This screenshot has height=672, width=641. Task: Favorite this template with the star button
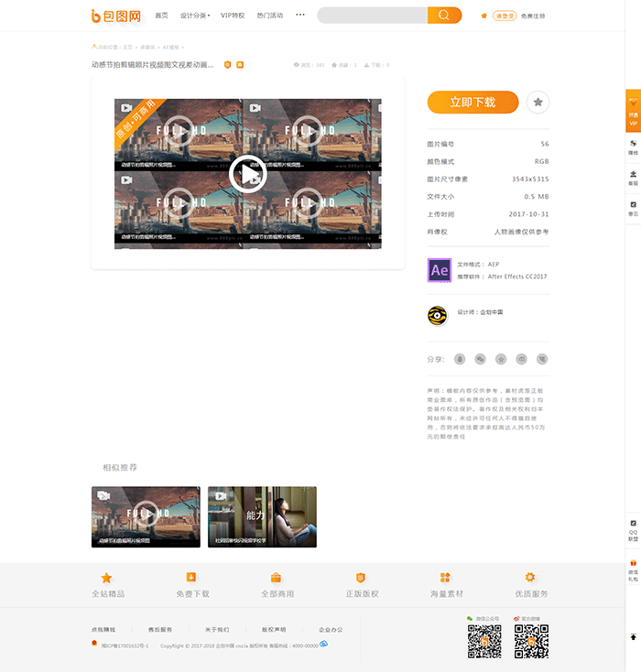point(538,102)
